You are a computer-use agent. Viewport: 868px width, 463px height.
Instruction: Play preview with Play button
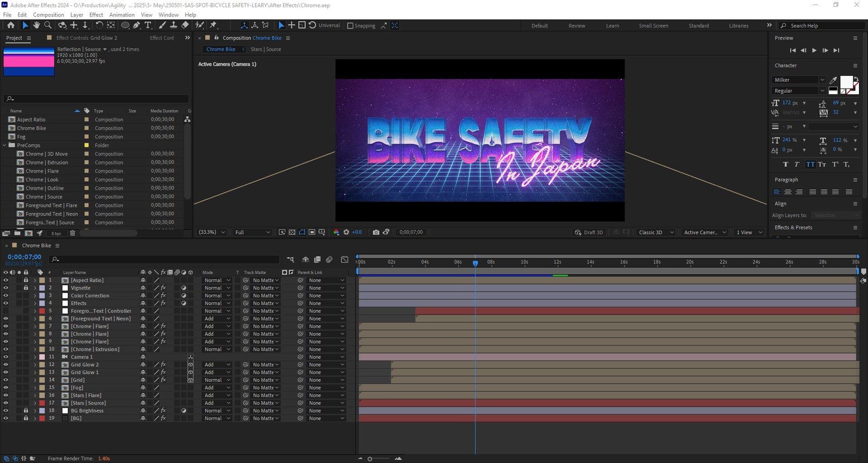pyautogui.click(x=814, y=50)
